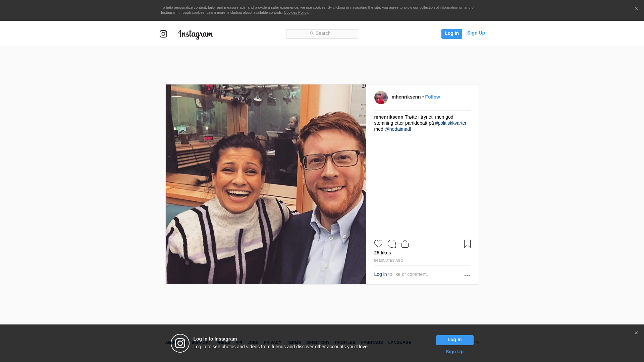Screen dimensions: 644x362
Task: Click the share post icon
Action: (x=405, y=244)
